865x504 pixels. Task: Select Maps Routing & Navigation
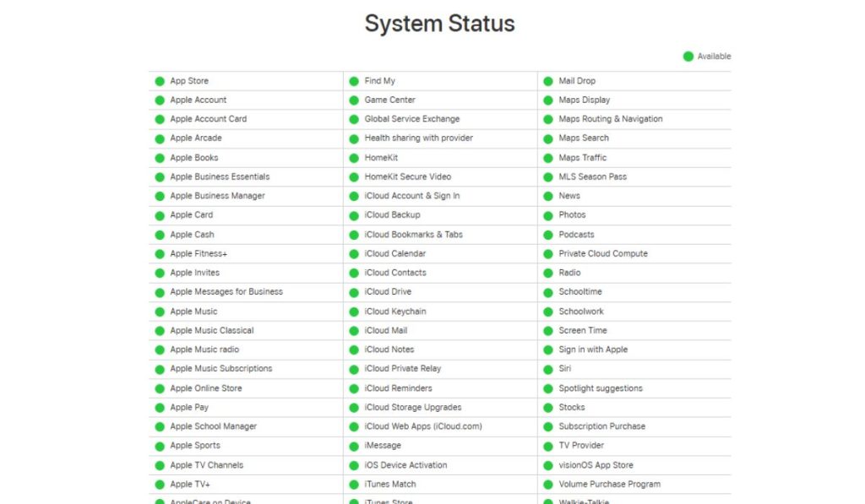[x=611, y=119]
